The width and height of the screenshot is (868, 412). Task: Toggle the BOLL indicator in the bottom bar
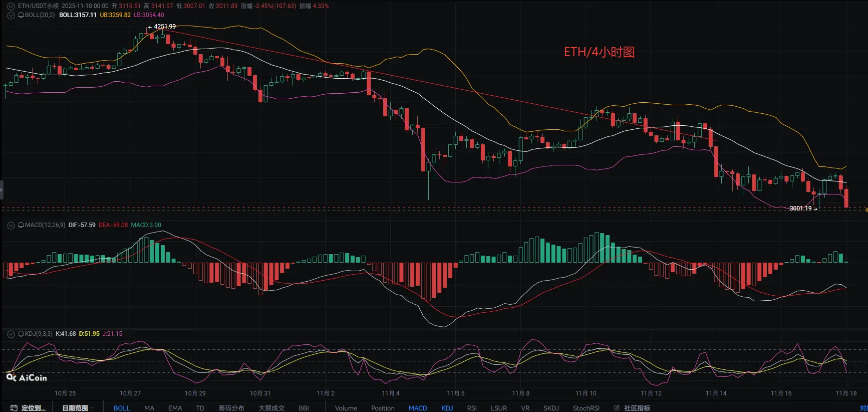pyautogui.click(x=122, y=408)
